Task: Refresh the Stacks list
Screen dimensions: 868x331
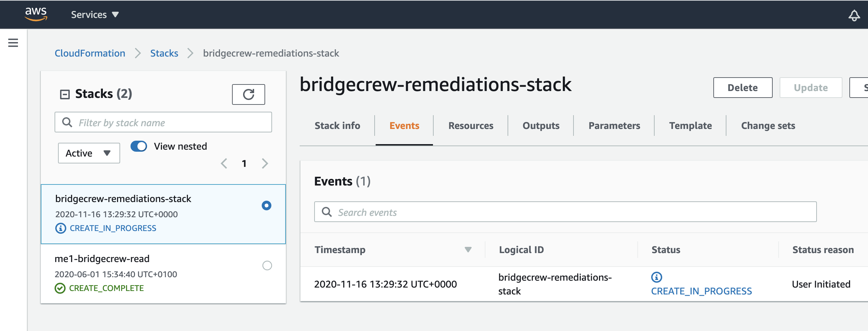Action: click(249, 94)
